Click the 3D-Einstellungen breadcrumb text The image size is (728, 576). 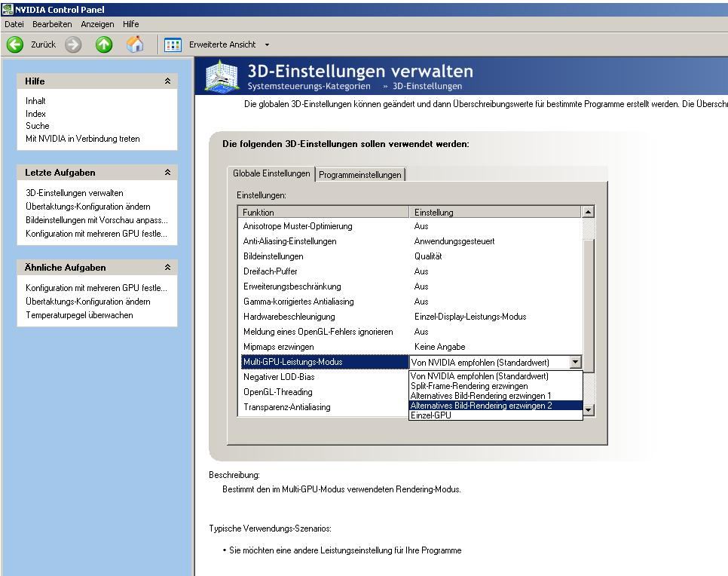click(427, 86)
